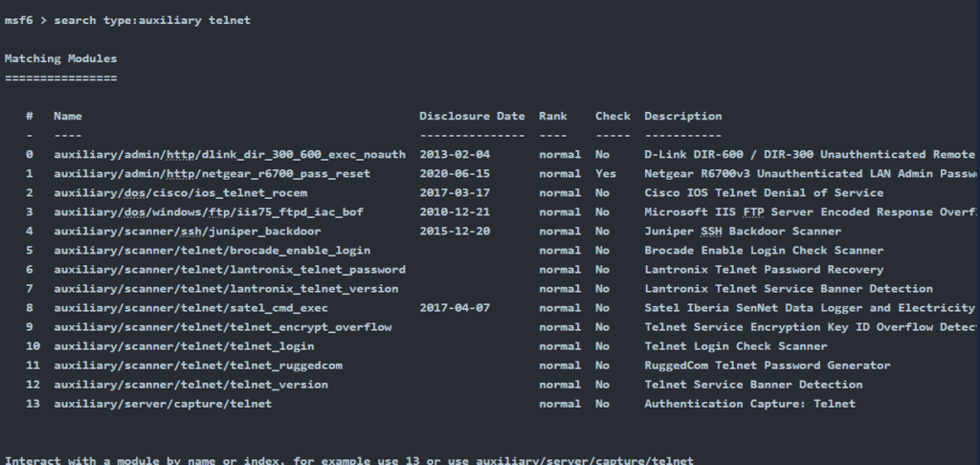Screen dimensions: 980x465
Task: Click the Rank column header
Action: point(553,117)
